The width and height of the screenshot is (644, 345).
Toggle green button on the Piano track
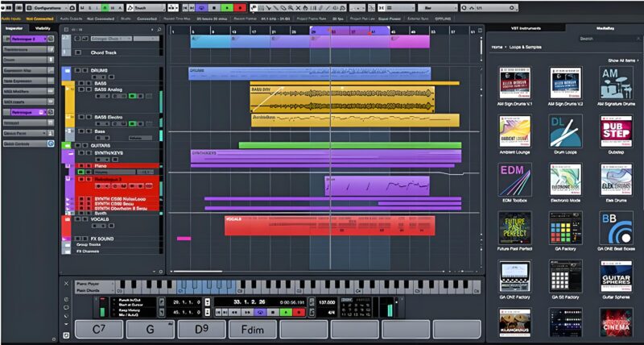coord(81,172)
